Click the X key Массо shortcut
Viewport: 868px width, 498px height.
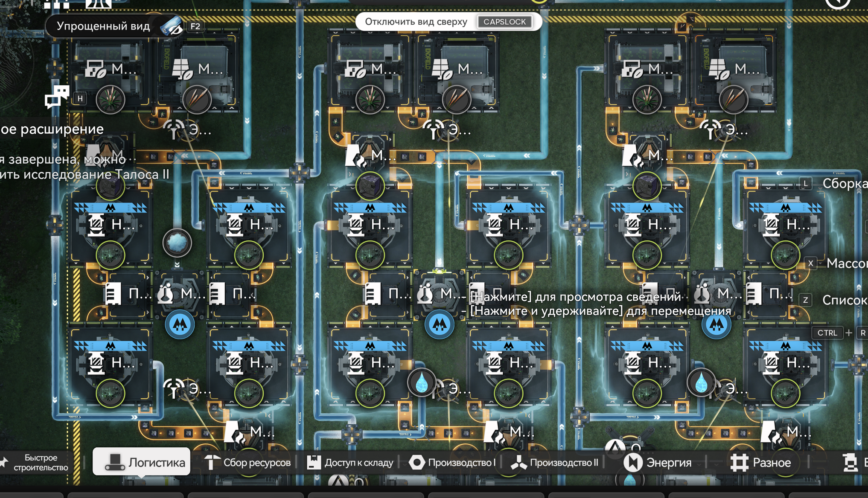coord(836,263)
